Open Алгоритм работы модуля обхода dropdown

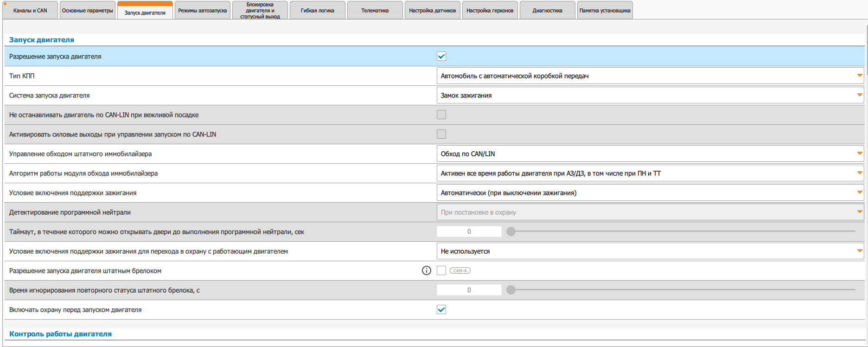650,173
